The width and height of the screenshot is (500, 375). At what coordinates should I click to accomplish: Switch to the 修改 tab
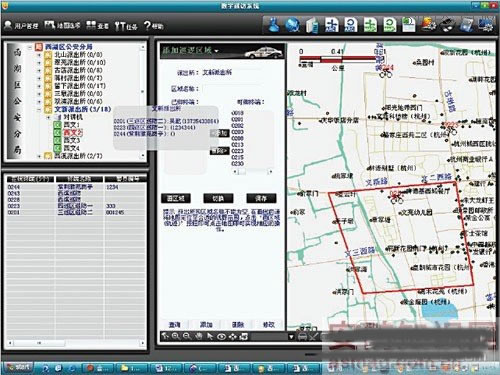coord(269,324)
